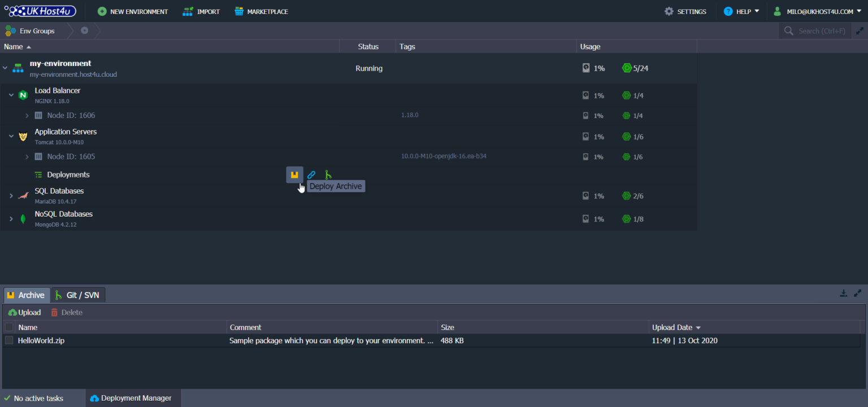Expand Node ID: 1605 details
The width and height of the screenshot is (868, 407).
pyautogui.click(x=27, y=157)
